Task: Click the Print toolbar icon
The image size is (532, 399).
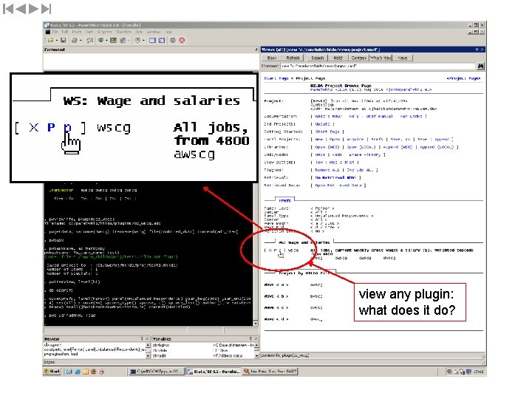Action: point(75,41)
